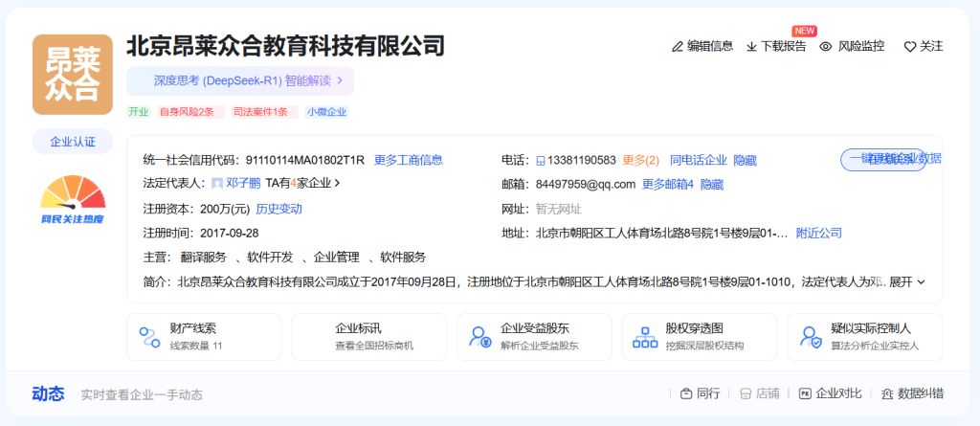Click 店铺 shop icon
The image size is (980, 426).
[745, 394]
